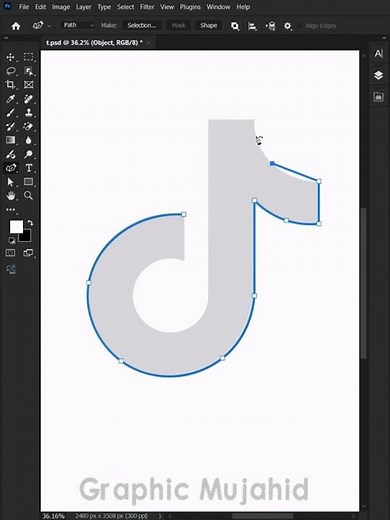Open the Libraries panel icon
The image size is (390, 520).
(378, 97)
